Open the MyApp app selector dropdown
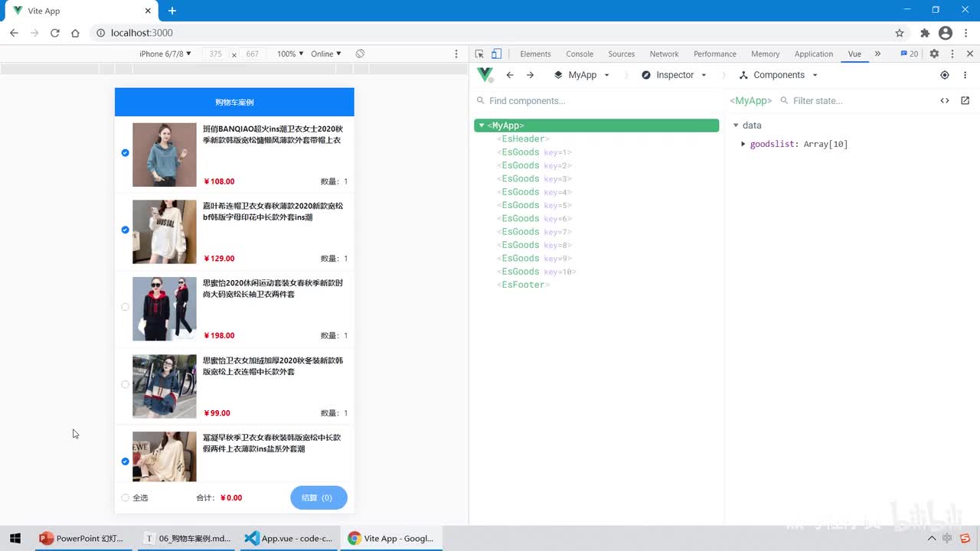The width and height of the screenshot is (980, 551). coord(582,75)
